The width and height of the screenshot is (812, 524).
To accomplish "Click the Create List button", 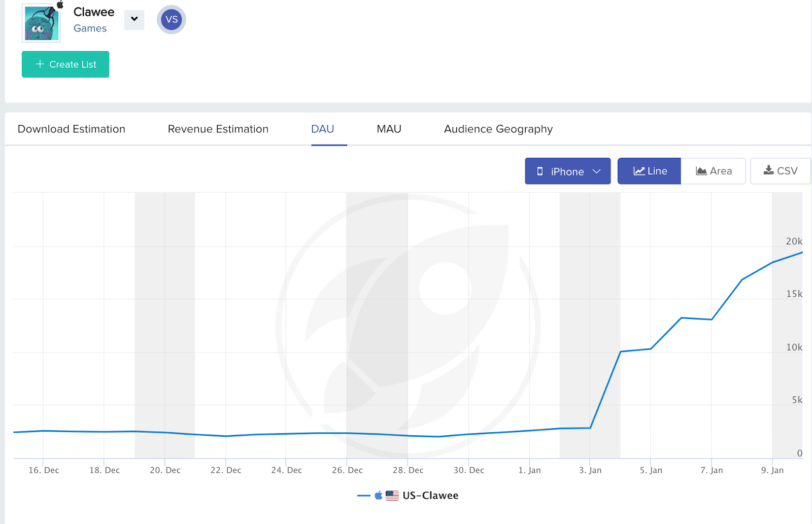I will 65,64.
